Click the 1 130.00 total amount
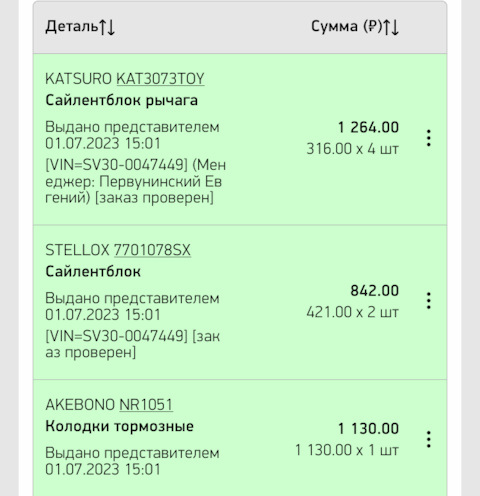Screen dimensions: 480x496 368,429
